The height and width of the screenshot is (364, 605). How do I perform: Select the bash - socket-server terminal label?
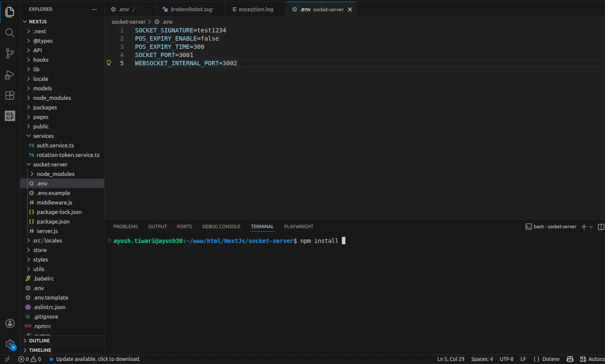pyautogui.click(x=551, y=227)
